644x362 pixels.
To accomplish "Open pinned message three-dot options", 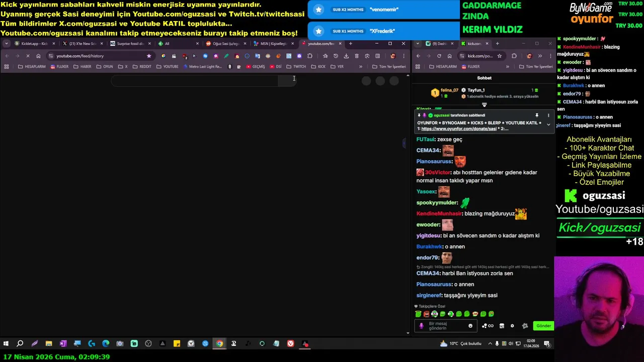I will pyautogui.click(x=548, y=115).
